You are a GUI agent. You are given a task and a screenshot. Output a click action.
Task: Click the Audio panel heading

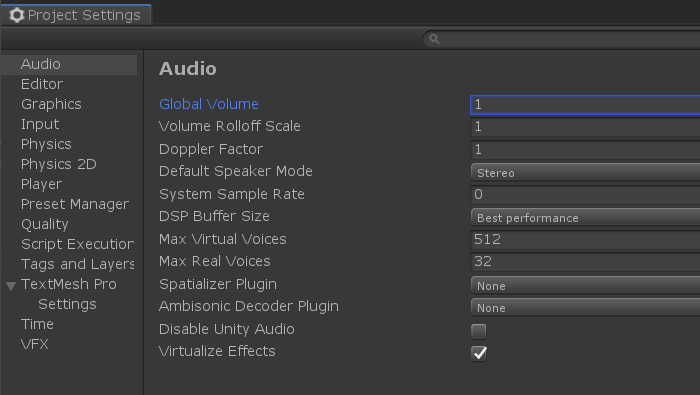pyautogui.click(x=188, y=69)
